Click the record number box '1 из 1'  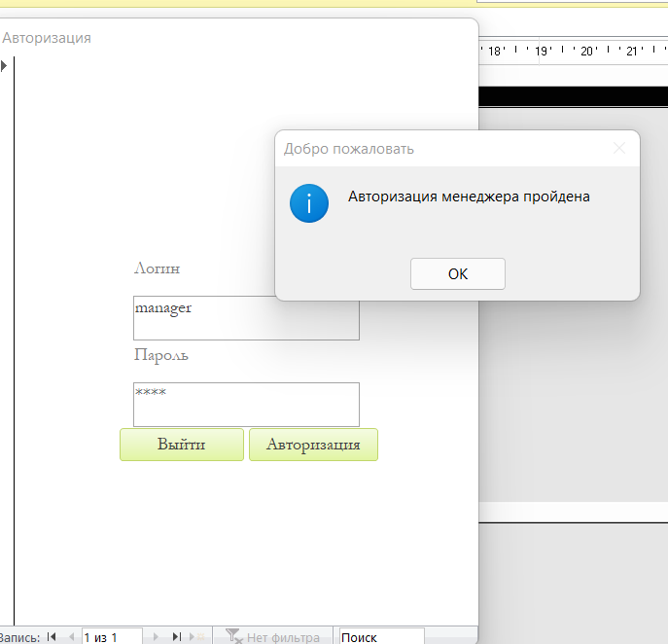[112, 637]
